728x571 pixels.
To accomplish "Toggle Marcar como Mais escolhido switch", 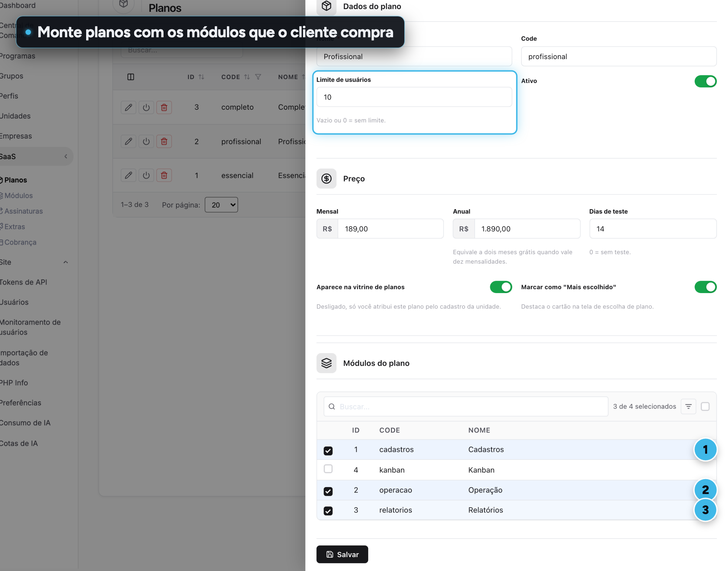I will 705,287.
